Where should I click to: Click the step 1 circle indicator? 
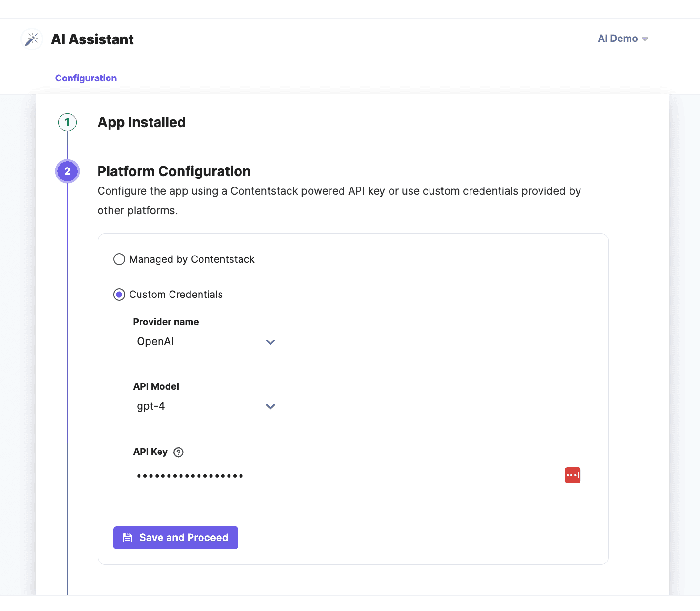[x=67, y=122]
